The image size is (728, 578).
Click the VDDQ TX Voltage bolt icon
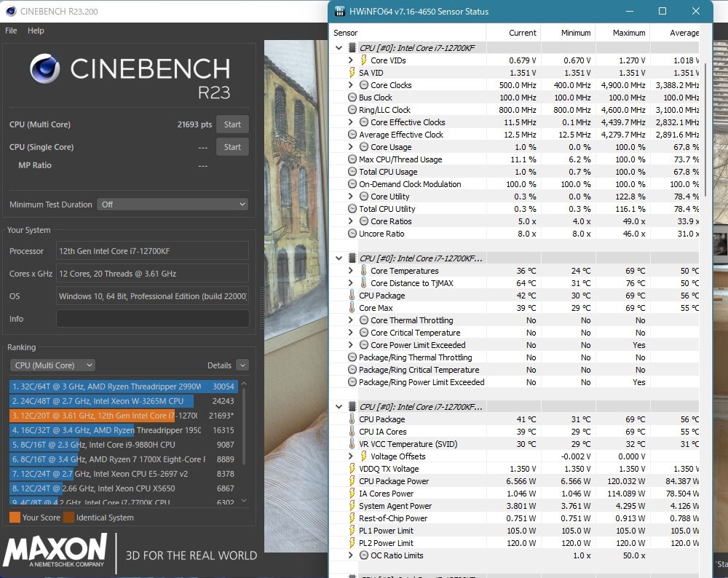[352, 469]
